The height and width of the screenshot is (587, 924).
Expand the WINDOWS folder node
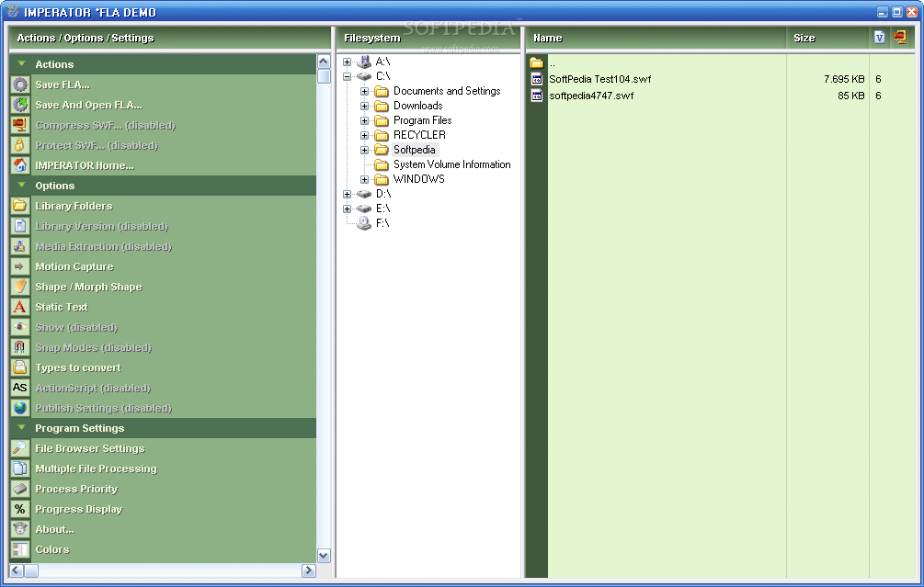tap(365, 179)
